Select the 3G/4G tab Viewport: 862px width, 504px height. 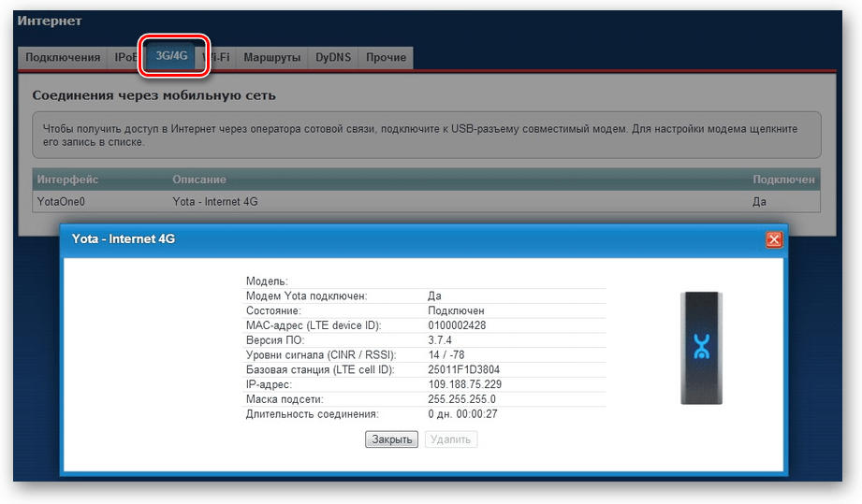pyautogui.click(x=171, y=56)
